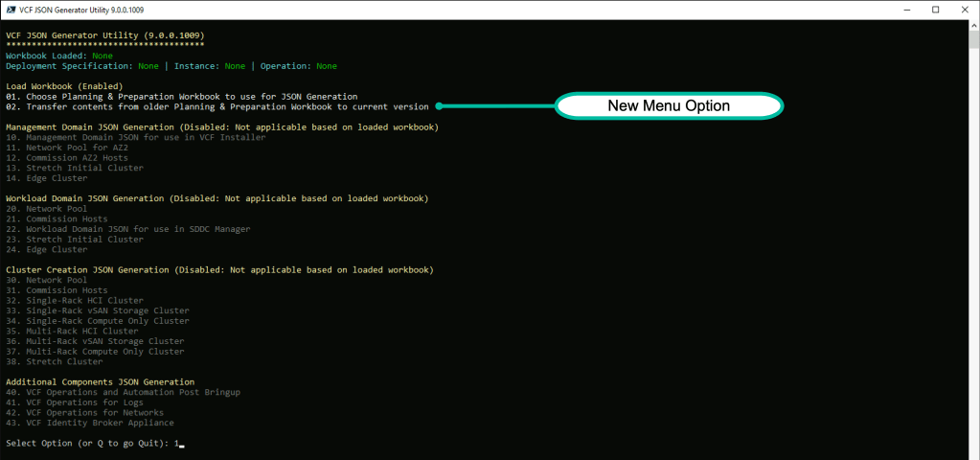Image resolution: width=980 pixels, height=460 pixels.
Task: Click option 43 VCF Identity Broker Appliance
Action: click(90, 423)
